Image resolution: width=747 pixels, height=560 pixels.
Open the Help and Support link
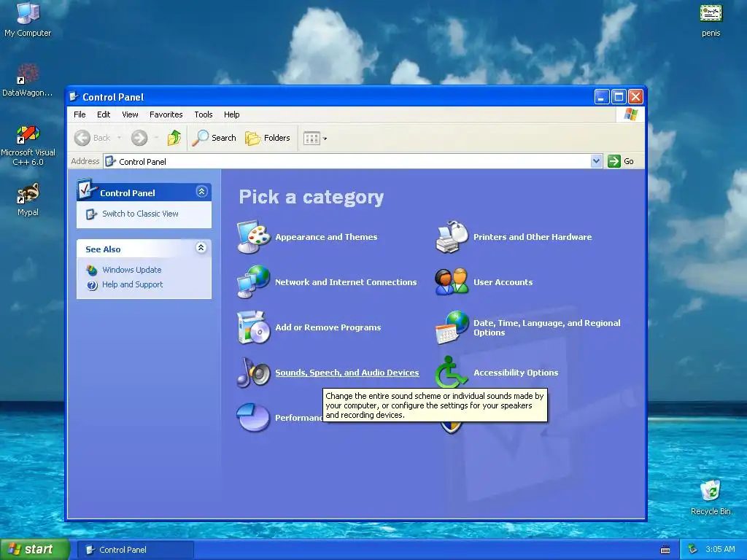tap(133, 284)
